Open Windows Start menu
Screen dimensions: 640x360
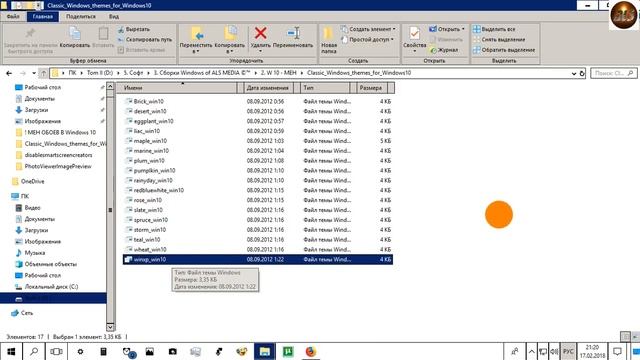coord(11,351)
